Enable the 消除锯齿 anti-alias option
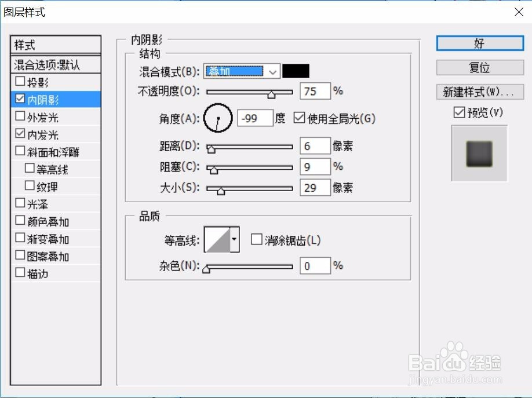532x398 pixels. 256,239
